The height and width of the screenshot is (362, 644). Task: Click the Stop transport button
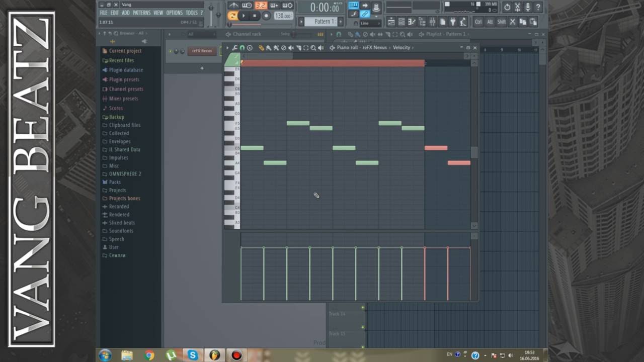(x=255, y=16)
